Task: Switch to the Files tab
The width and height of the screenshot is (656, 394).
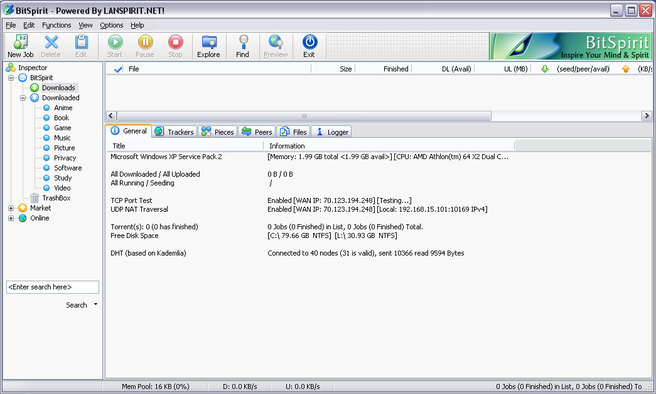Action: tap(293, 132)
